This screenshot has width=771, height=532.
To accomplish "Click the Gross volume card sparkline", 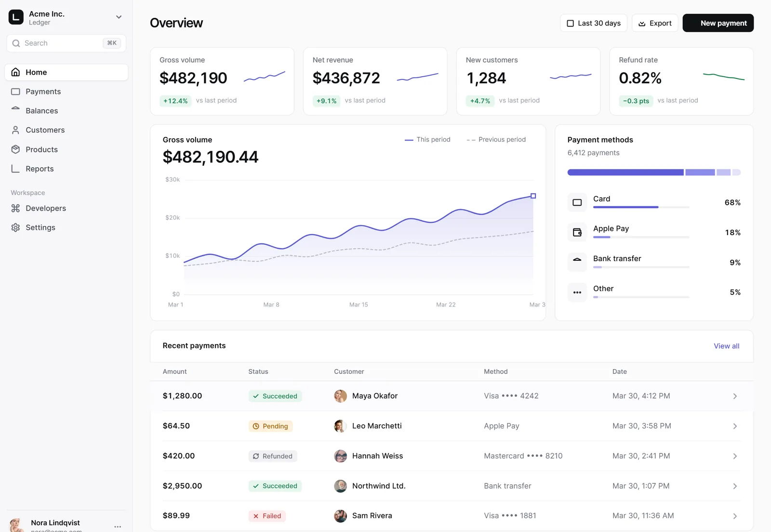I will (x=265, y=77).
